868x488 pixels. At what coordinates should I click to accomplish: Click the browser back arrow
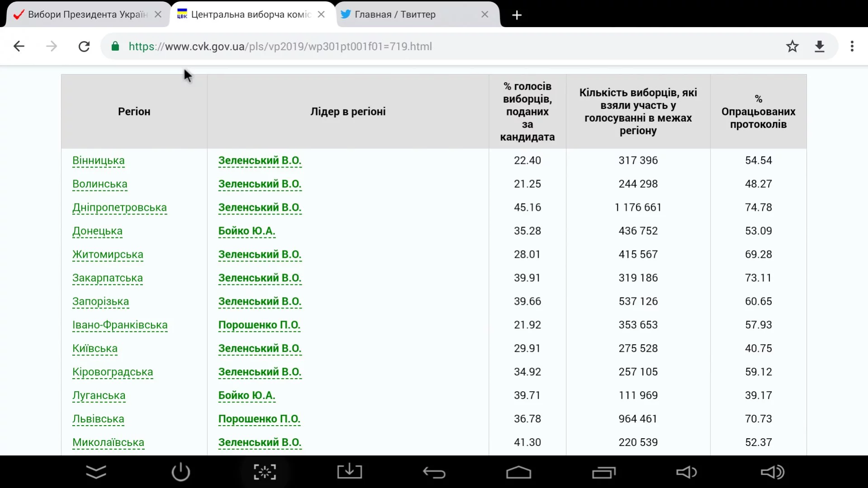pos(19,46)
